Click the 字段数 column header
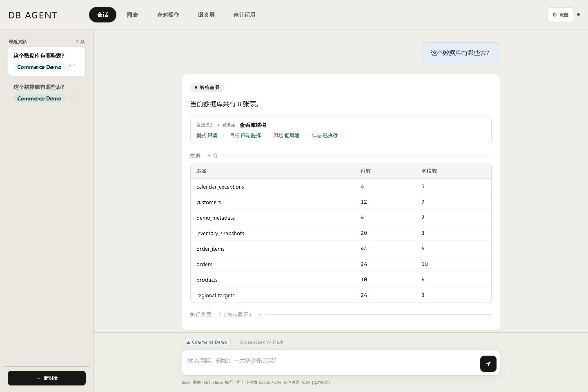This screenshot has height=392, width=588. [x=429, y=171]
